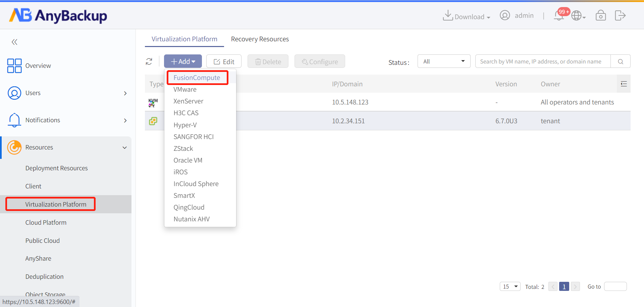The image size is (644, 307).
Task: Expand the Notifications menu chevron
Action: click(125, 120)
